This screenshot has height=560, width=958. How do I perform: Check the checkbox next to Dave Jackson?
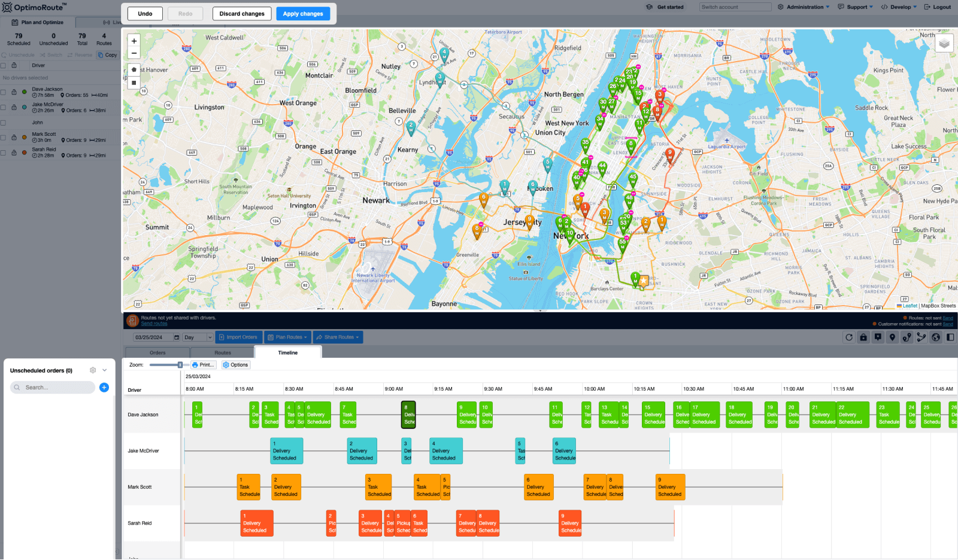point(4,92)
